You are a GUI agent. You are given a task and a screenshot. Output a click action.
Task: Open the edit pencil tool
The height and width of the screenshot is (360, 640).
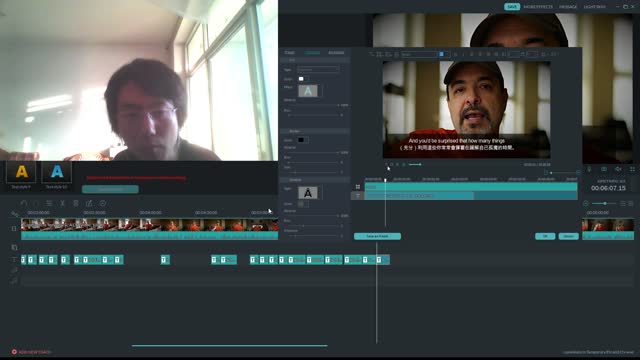click(89, 203)
